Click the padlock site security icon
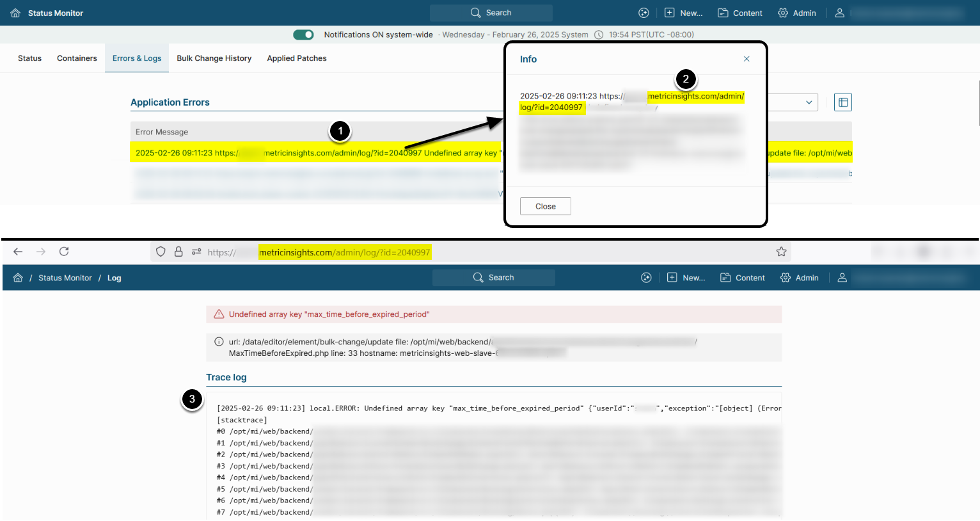Image resolution: width=980 pixels, height=521 pixels. click(x=178, y=252)
